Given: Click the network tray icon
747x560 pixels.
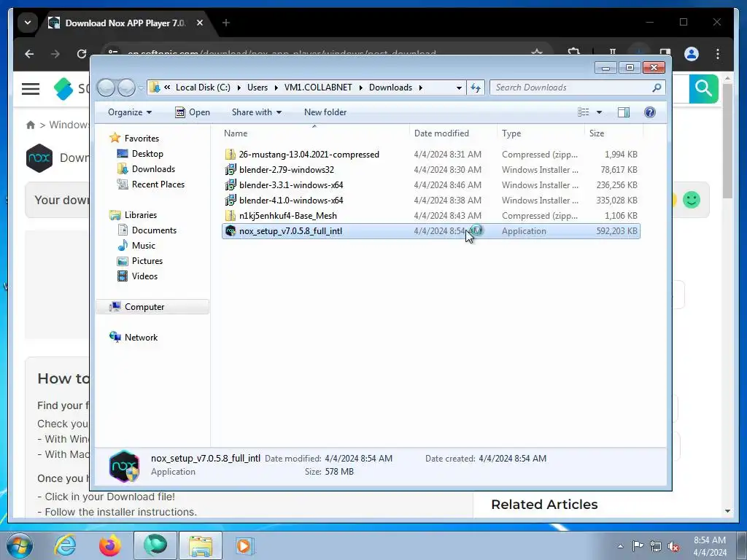Looking at the screenshot, I should click(x=656, y=545).
